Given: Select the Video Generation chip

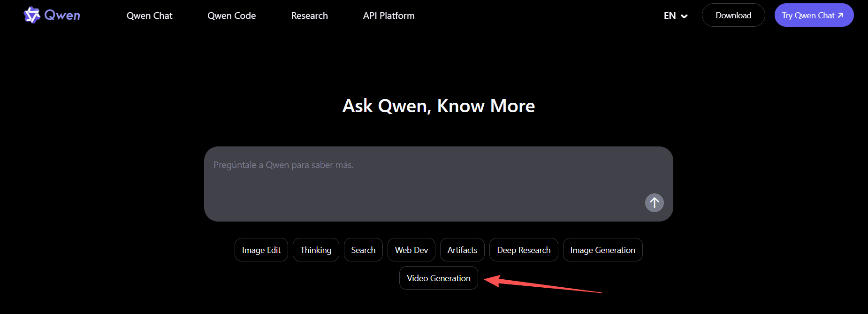Looking at the screenshot, I should point(439,278).
